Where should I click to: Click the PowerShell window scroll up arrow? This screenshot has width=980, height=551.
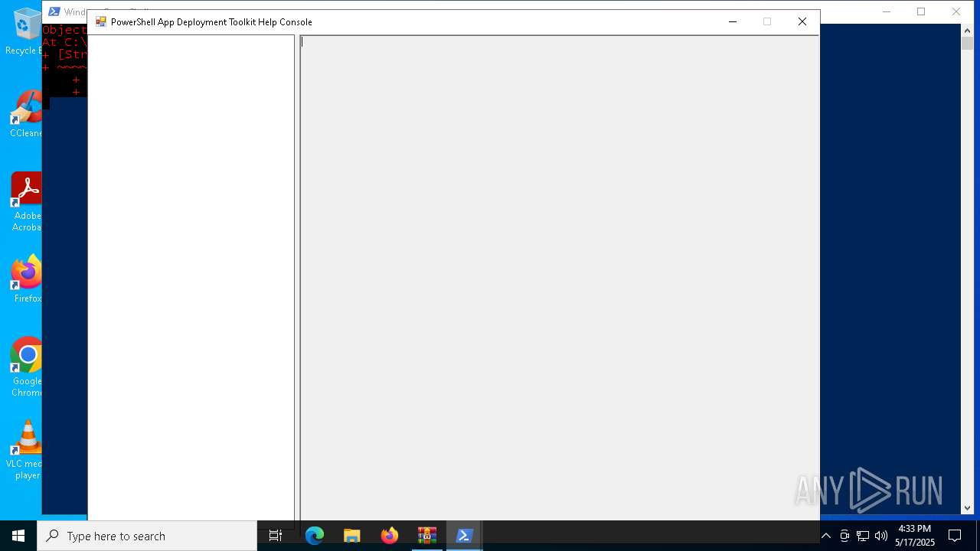point(967,30)
